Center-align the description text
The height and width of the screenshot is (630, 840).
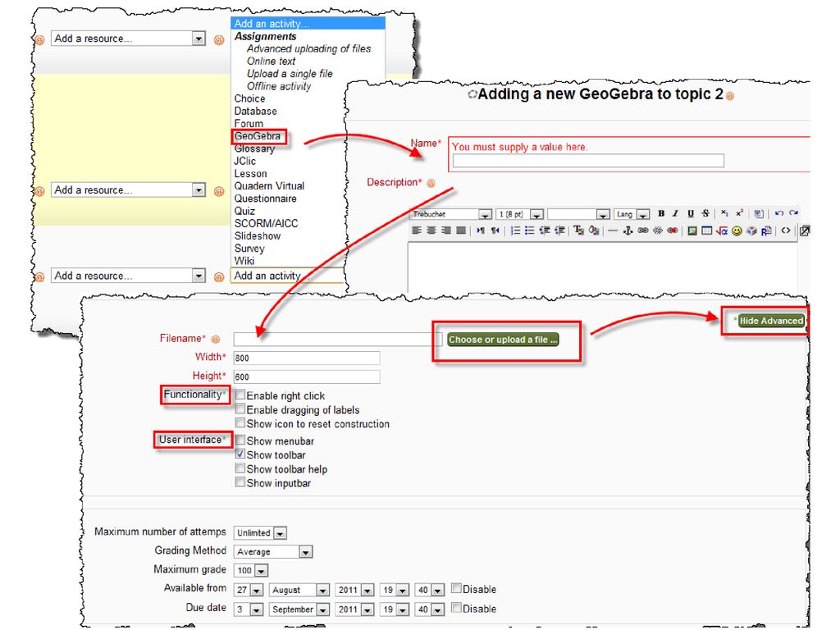click(431, 231)
